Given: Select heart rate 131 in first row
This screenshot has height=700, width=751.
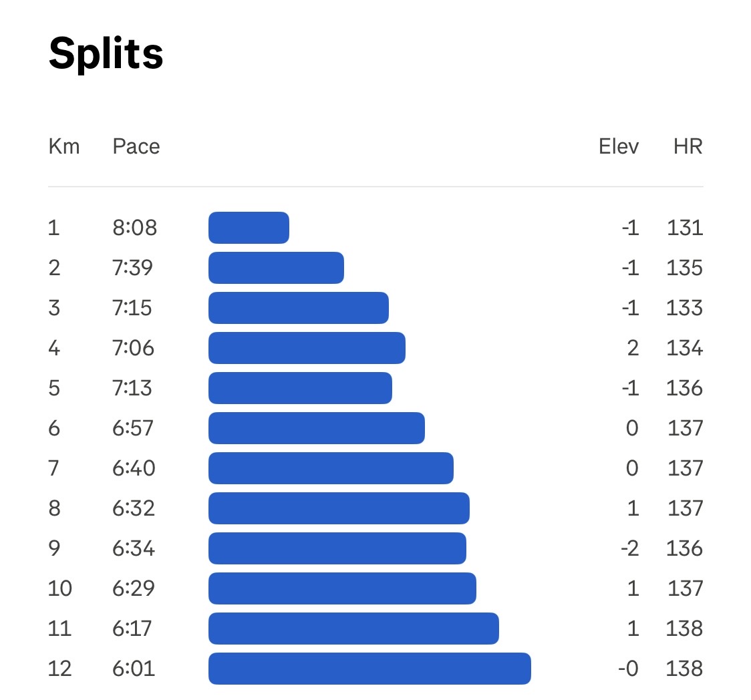Looking at the screenshot, I should 685,227.
